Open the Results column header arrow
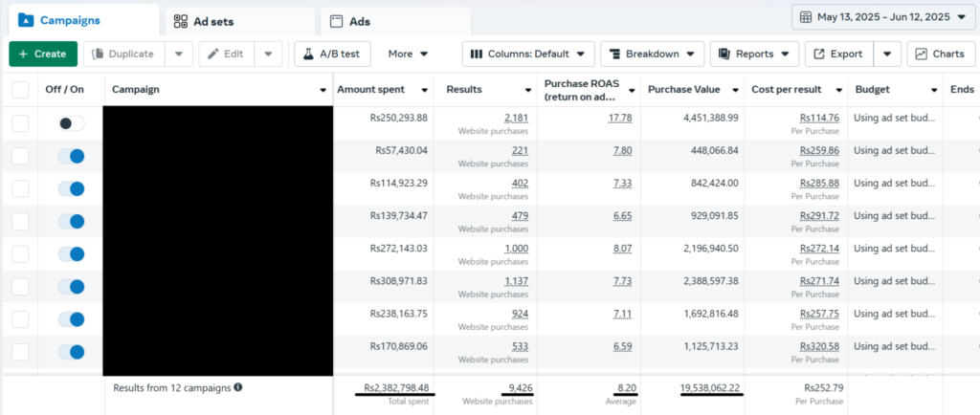Screen dimensions: 980x415 pos(528,91)
